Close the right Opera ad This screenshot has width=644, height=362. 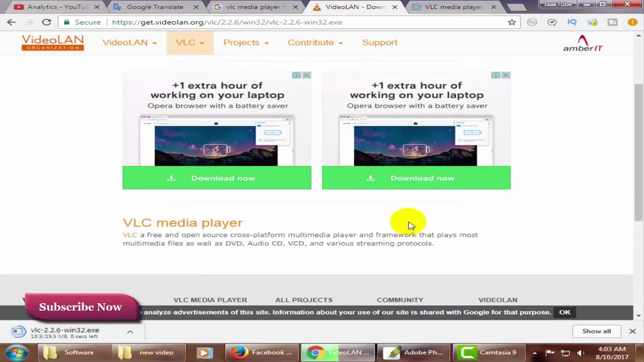pos(506,75)
